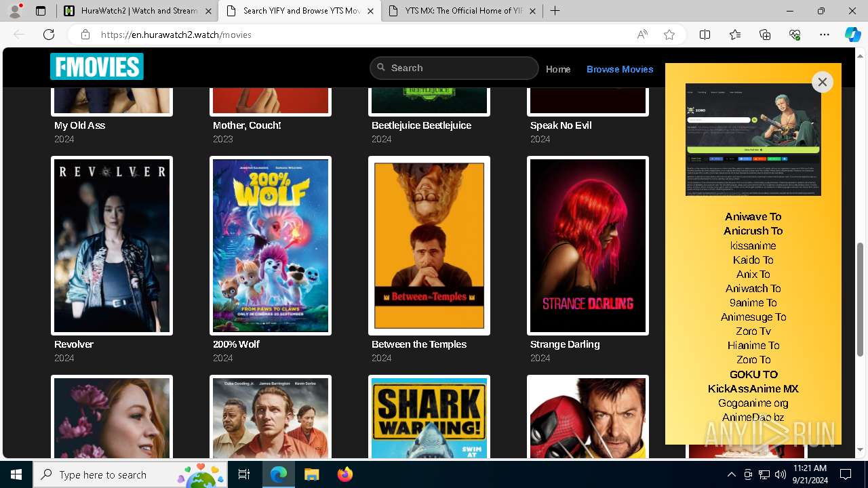Click the KickAssAnime MX ad link
The width and height of the screenshot is (868, 488).
pyautogui.click(x=753, y=388)
